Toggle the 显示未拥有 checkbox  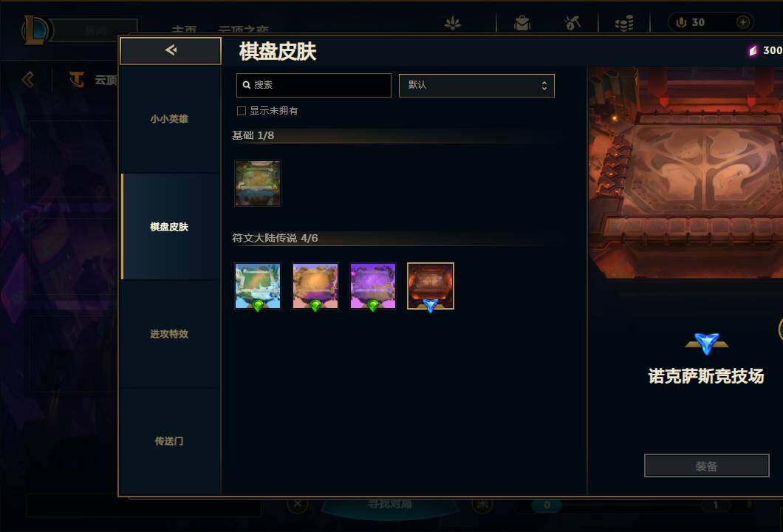242,111
